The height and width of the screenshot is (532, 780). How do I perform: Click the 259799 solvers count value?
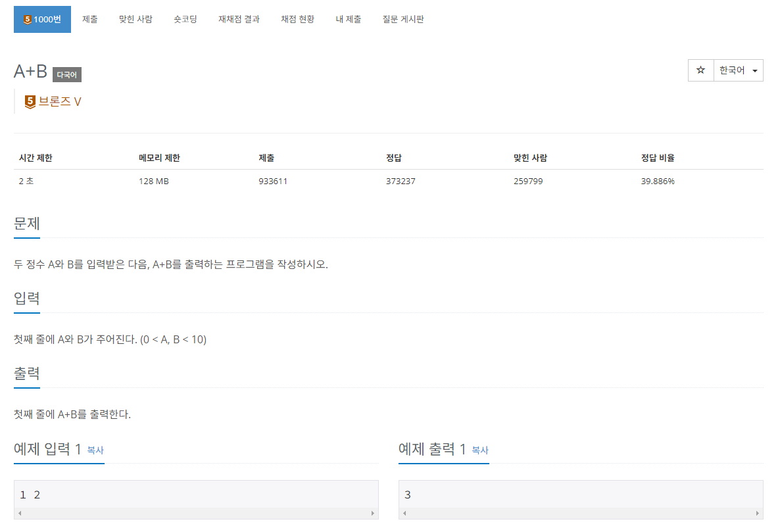pyautogui.click(x=528, y=181)
